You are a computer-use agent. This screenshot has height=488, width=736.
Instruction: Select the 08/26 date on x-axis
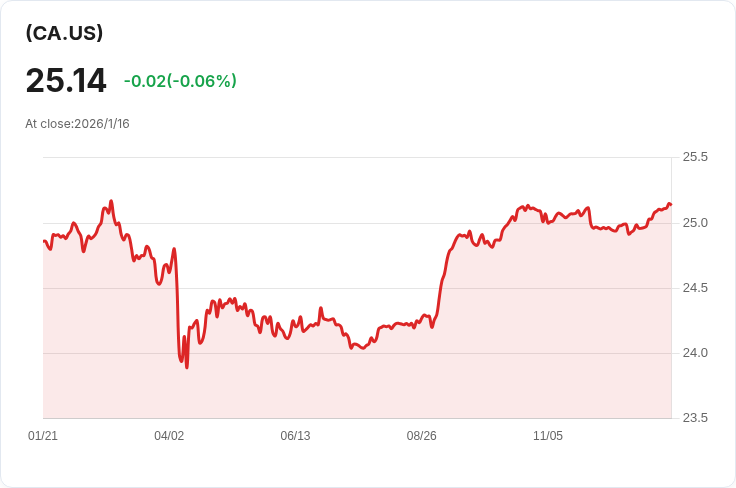421,436
